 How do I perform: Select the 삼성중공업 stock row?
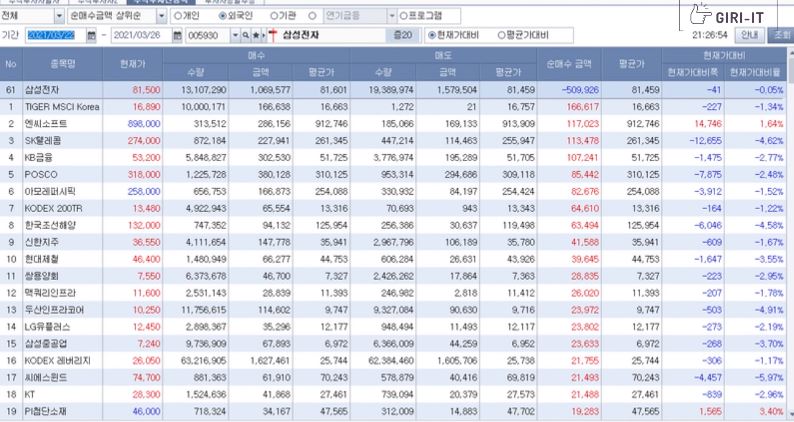pyautogui.click(x=393, y=343)
